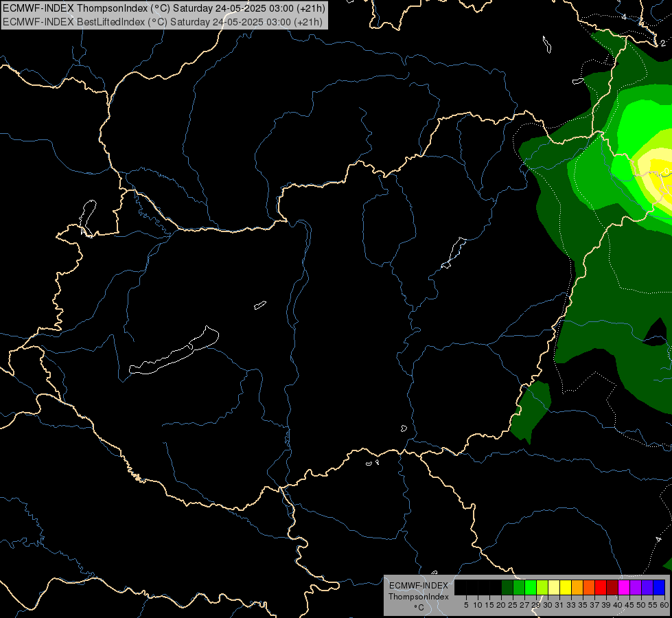Image resolution: width=672 pixels, height=618 pixels.
Task: Click the legend tick label '15'
Action: (x=489, y=605)
